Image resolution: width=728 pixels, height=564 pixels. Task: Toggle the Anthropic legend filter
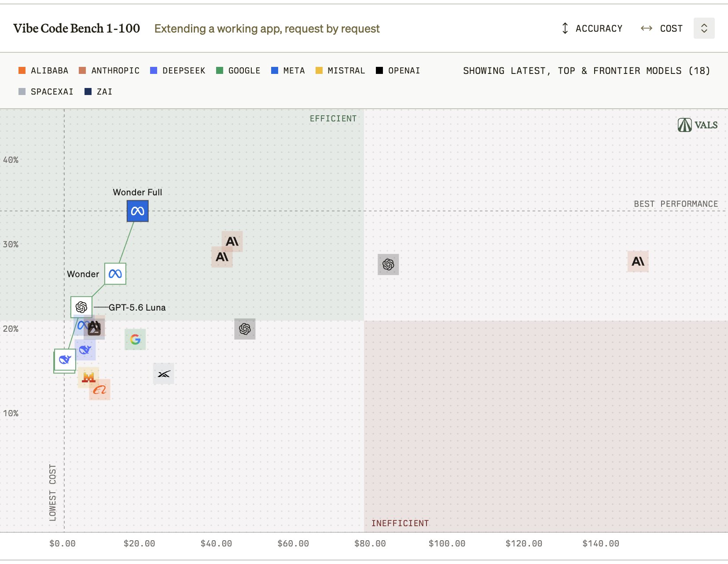tap(109, 70)
